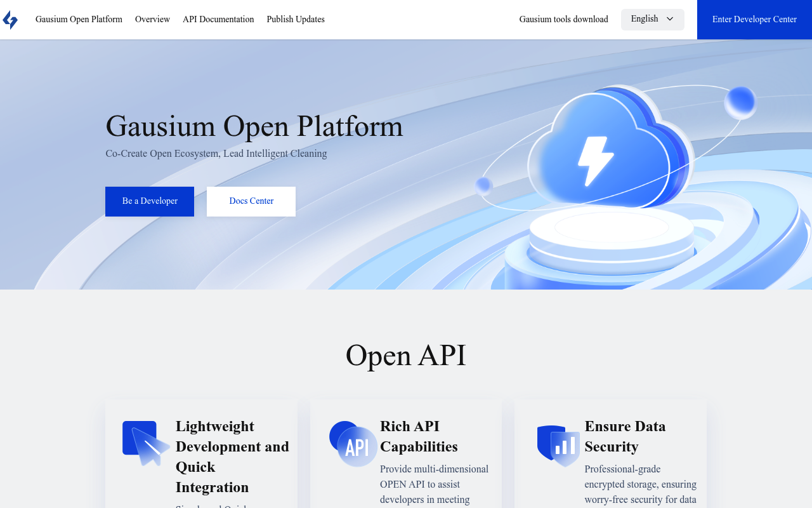The width and height of the screenshot is (812, 508).
Task: Select the 'Rich API Capabilities' heading
Action: coord(419,436)
